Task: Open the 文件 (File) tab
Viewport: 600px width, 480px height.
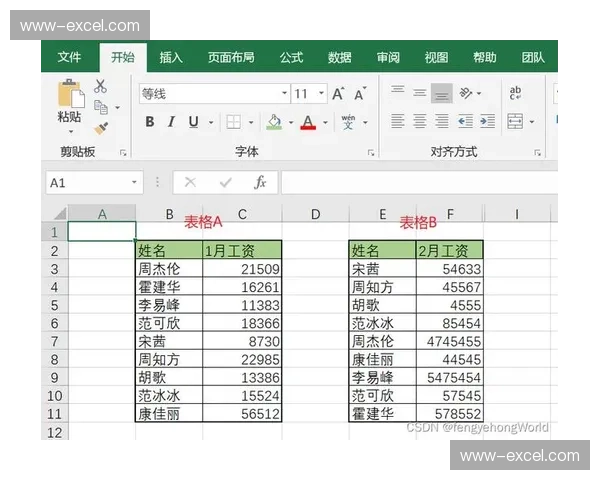Action: click(x=69, y=57)
